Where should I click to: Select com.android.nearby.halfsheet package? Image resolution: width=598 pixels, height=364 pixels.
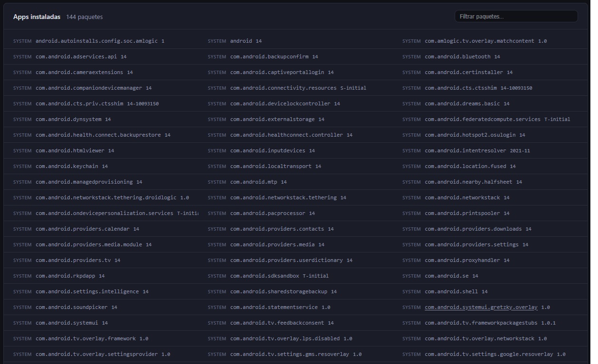[468, 182]
